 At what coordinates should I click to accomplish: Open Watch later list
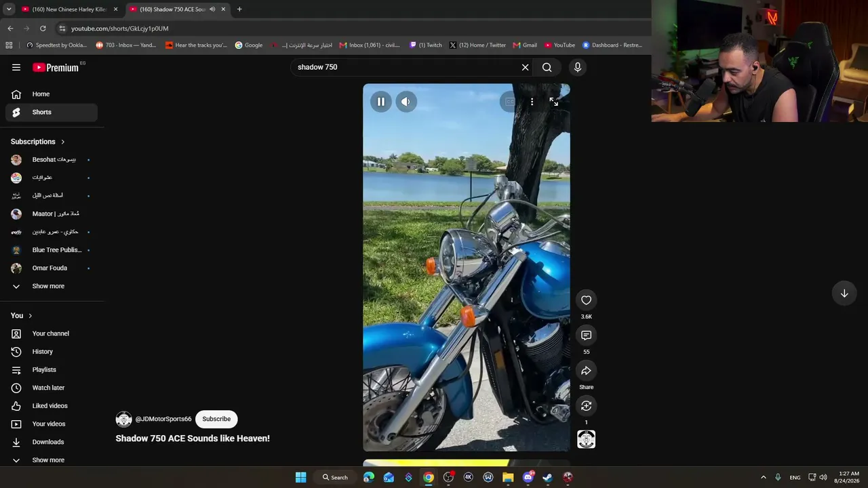pos(52,388)
